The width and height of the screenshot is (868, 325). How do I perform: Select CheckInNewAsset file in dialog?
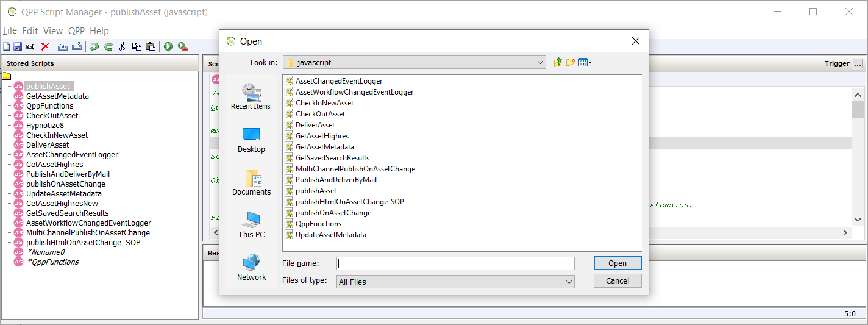pyautogui.click(x=324, y=103)
